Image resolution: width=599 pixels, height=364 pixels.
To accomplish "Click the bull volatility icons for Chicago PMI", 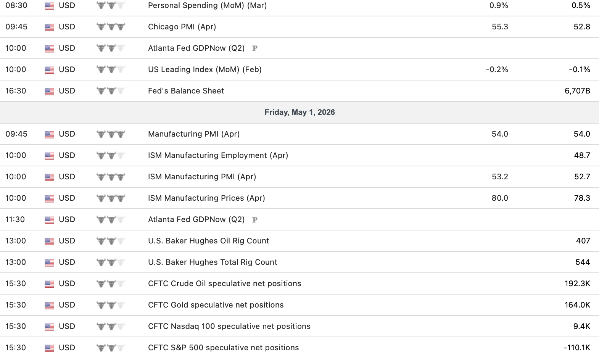I will pyautogui.click(x=111, y=27).
